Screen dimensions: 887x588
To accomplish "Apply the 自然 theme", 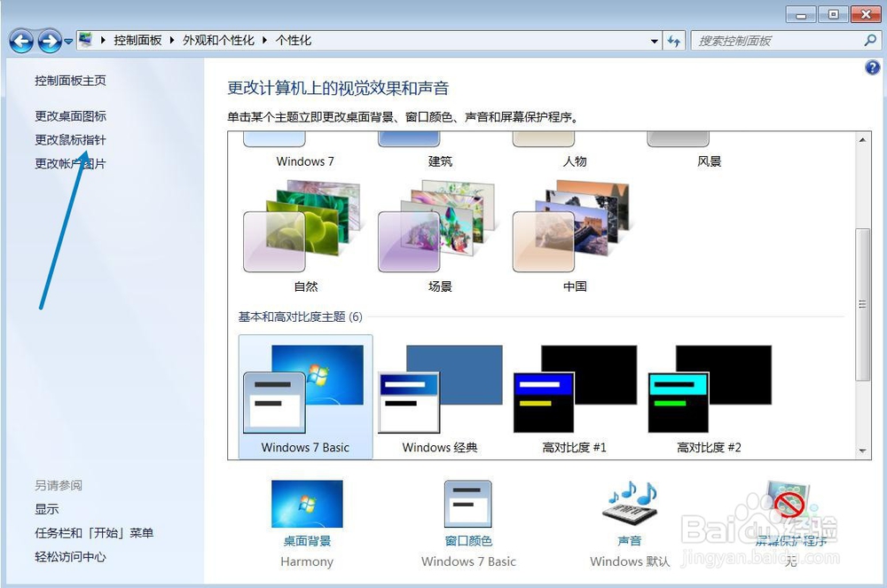I will (305, 235).
